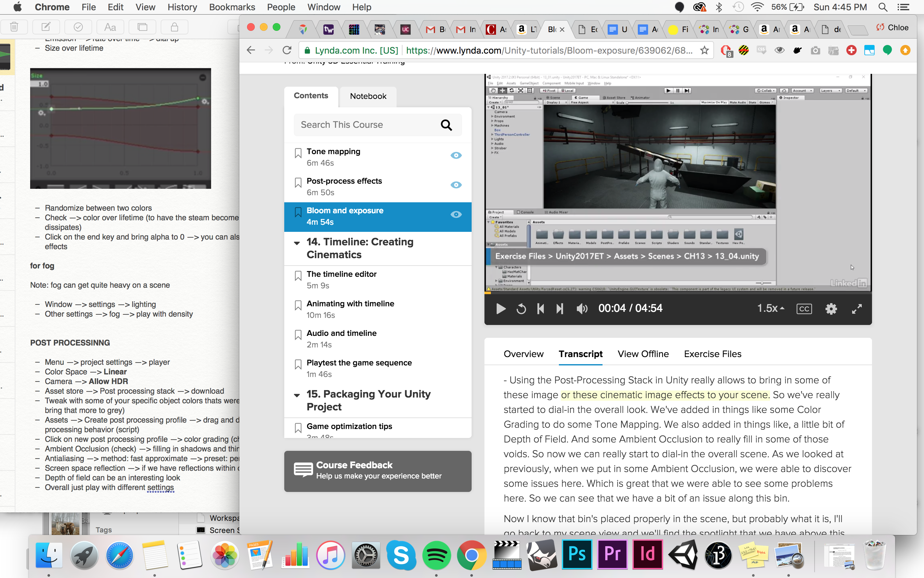Screen dimensions: 924x578
Task: Toggle closed captions CC
Action: point(804,309)
